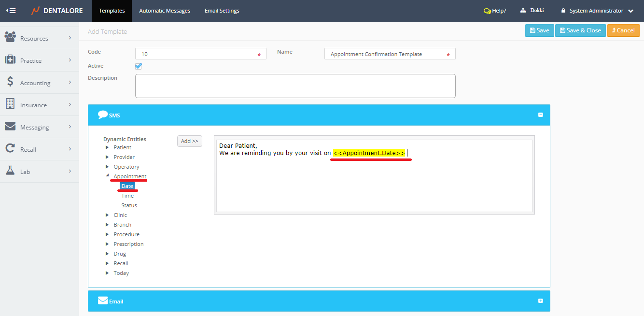Screen dimensions: 644x316
Task: Click the Resources people icon in sidebar
Action: [10, 37]
